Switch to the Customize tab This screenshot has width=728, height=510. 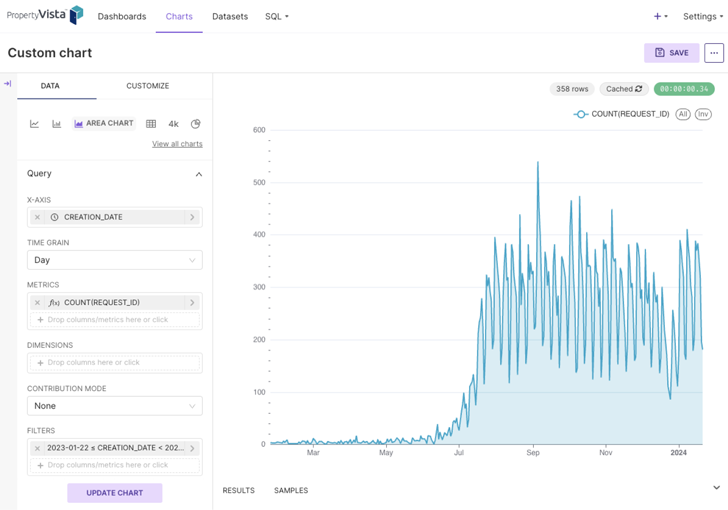(x=147, y=86)
